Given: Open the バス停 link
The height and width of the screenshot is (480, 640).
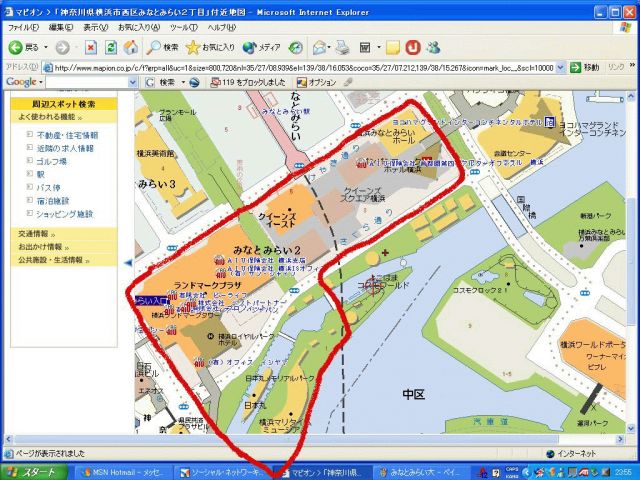Looking at the screenshot, I should pos(48,188).
